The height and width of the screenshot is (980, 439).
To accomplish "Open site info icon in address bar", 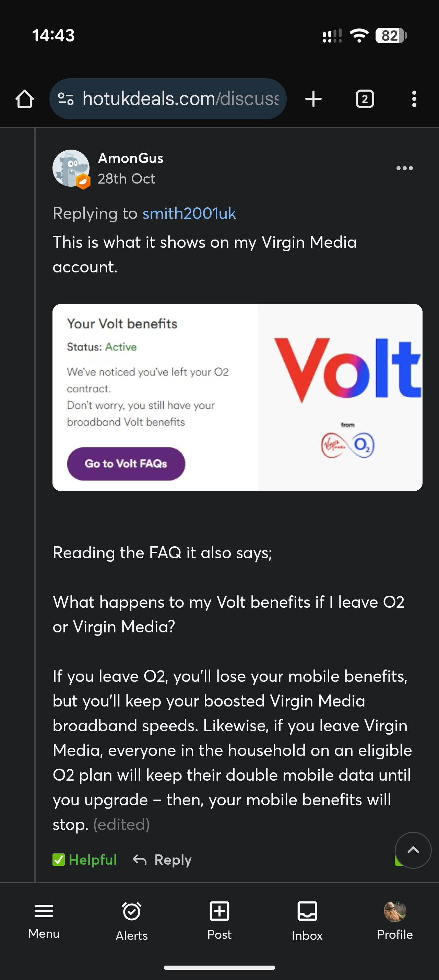I will click(66, 99).
